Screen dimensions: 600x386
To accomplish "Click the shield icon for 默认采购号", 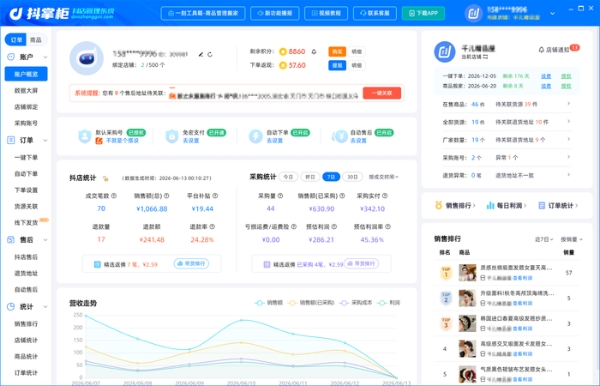I will tap(85, 136).
